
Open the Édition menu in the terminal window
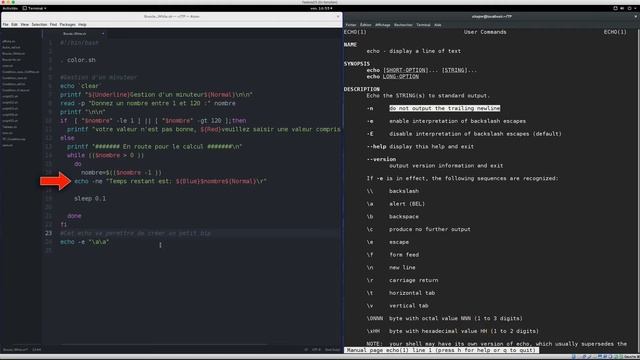[366, 25]
